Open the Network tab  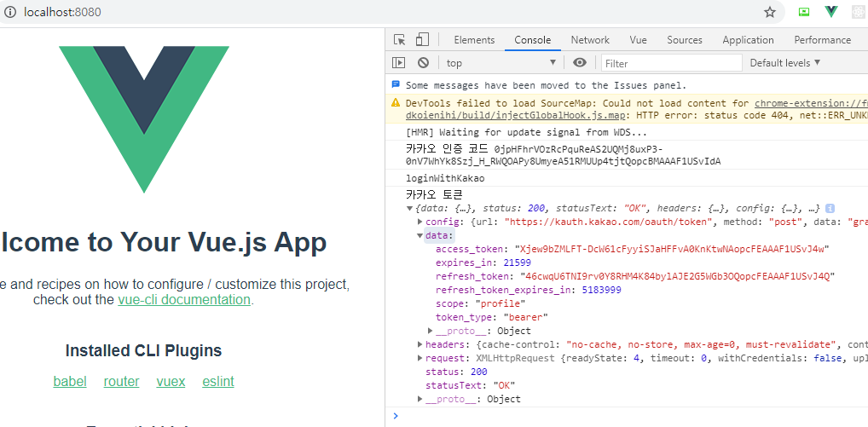tap(590, 40)
